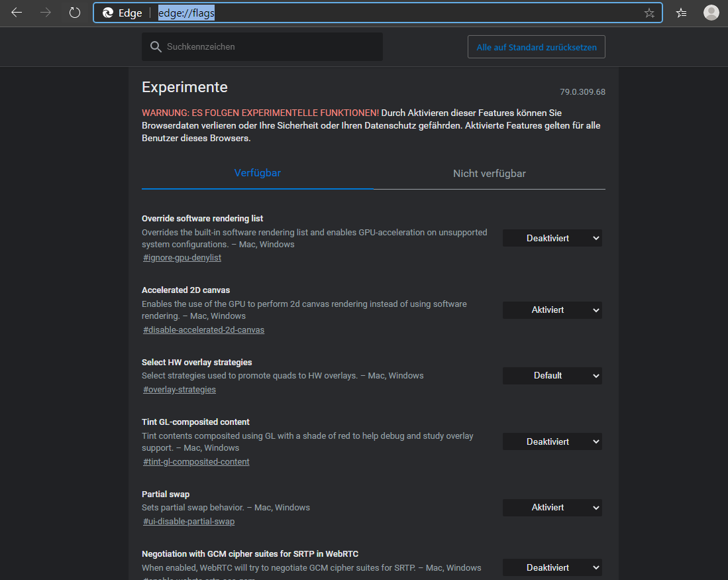The width and height of the screenshot is (728, 580).
Task: Click the forward navigation arrow
Action: point(46,13)
